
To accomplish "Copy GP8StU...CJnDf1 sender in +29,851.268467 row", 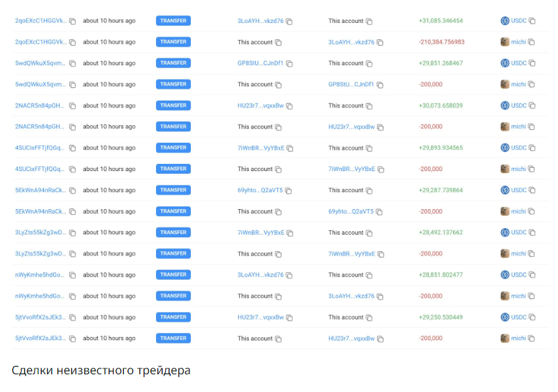I will point(289,64).
